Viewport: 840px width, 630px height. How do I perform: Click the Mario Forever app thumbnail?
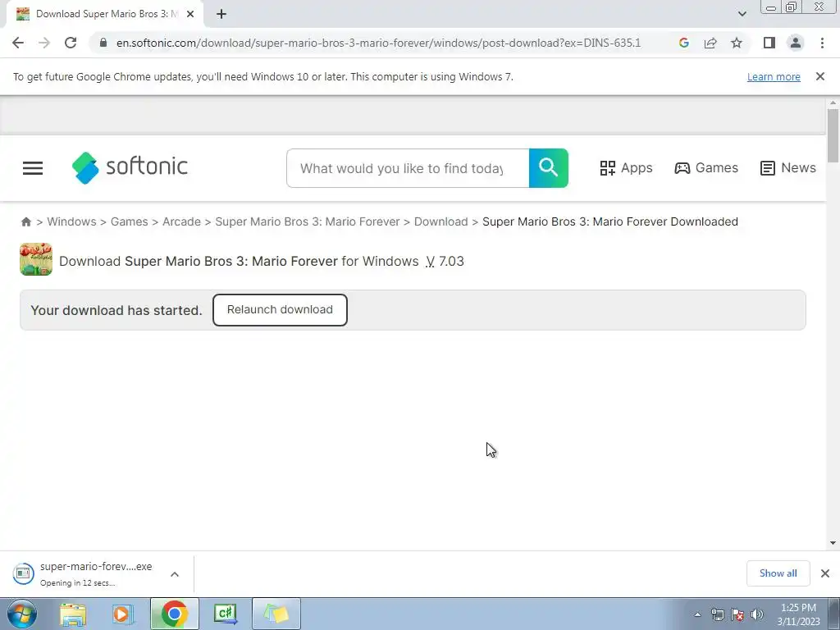[36, 259]
